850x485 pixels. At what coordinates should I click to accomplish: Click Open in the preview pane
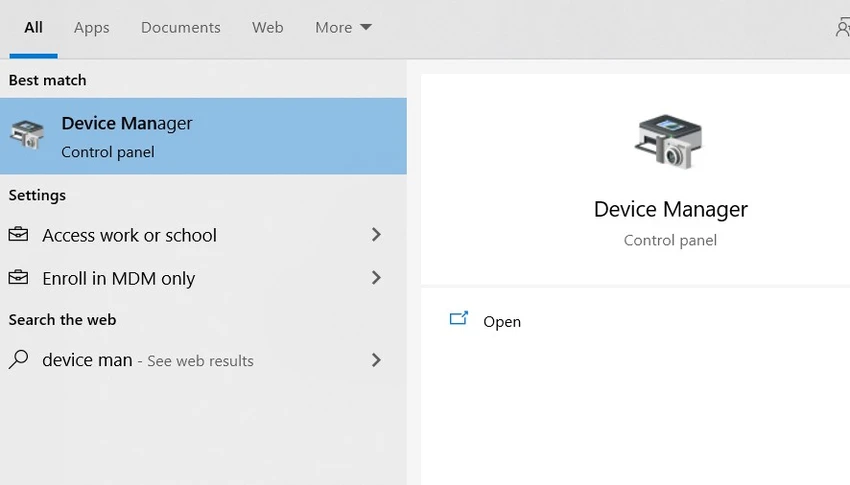(501, 322)
